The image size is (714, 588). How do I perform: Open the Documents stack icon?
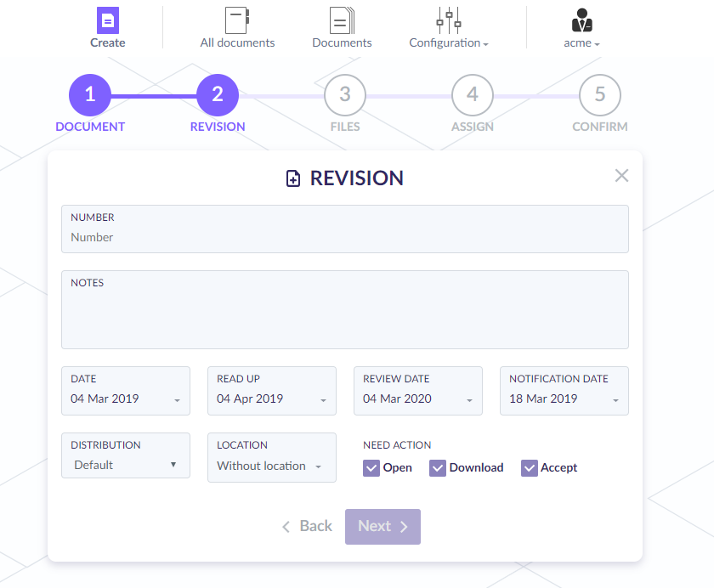point(342,20)
